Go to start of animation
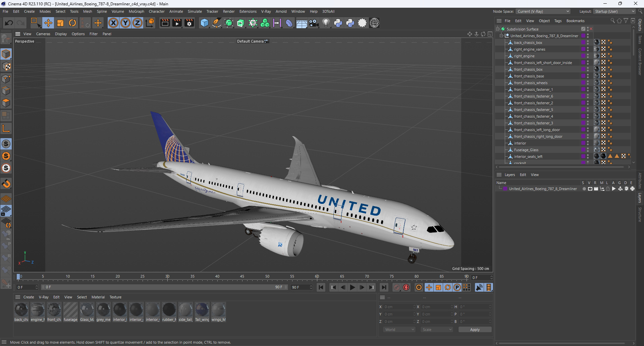 click(321, 287)
